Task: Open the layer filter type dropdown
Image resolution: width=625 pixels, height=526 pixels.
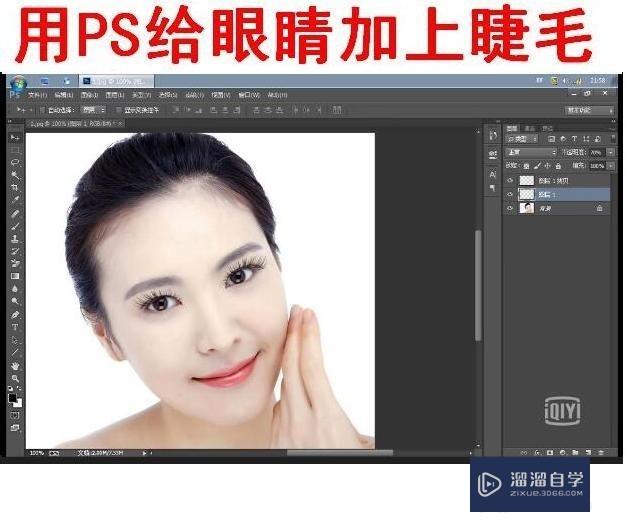Action: (521, 139)
